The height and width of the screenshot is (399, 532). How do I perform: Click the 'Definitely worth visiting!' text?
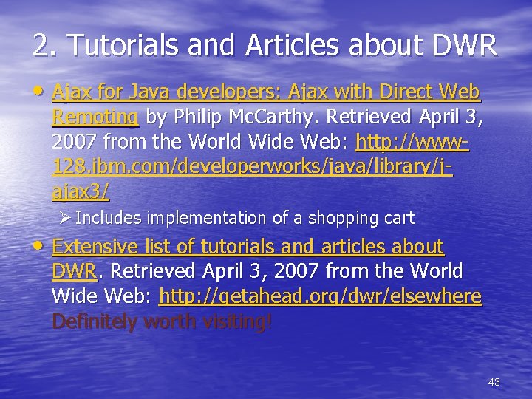pos(162,321)
